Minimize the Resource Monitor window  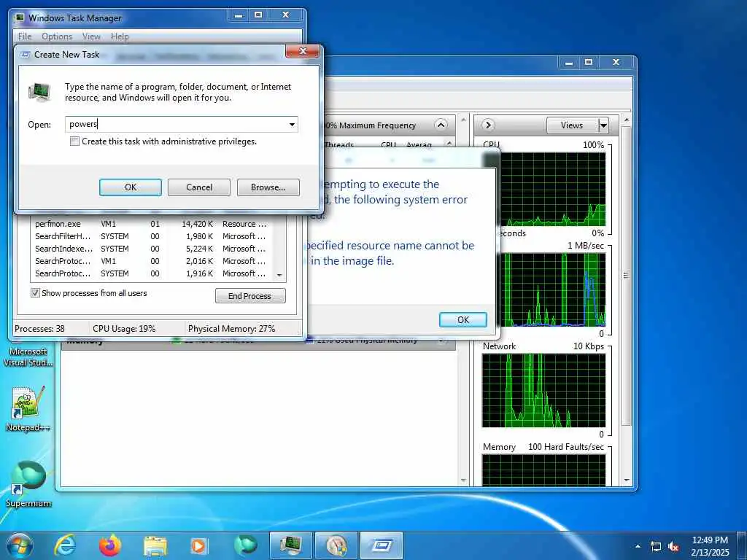tap(569, 63)
